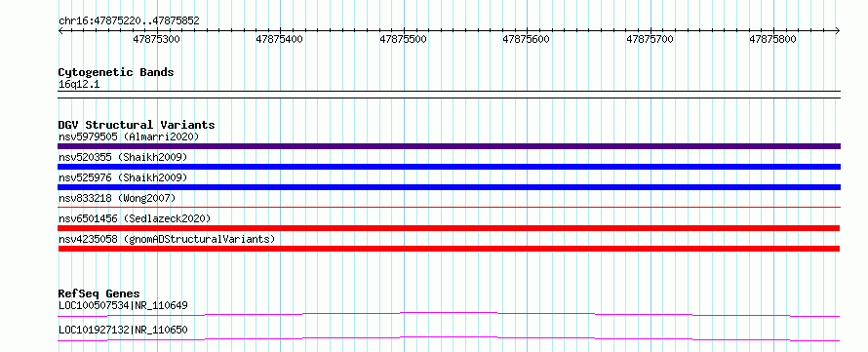Open variant nsv5979505 (Almarri2020) label
This screenshot has width=868, height=352.
click(129, 137)
